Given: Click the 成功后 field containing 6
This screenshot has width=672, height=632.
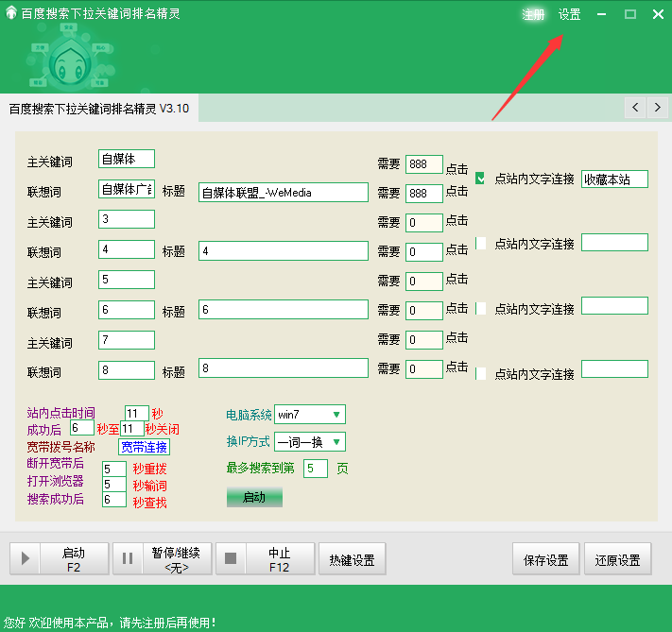Looking at the screenshot, I should click(x=82, y=428).
